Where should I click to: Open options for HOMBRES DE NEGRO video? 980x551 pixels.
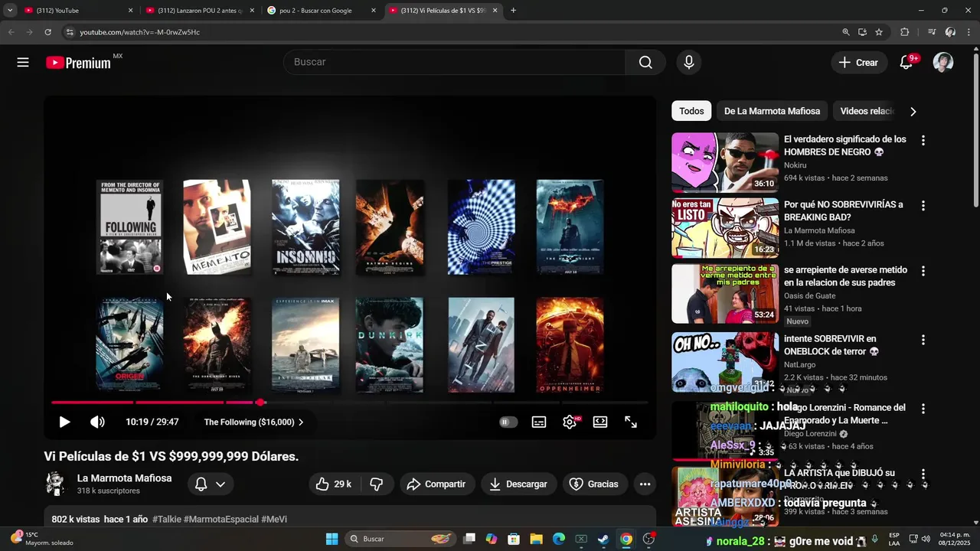tap(923, 141)
